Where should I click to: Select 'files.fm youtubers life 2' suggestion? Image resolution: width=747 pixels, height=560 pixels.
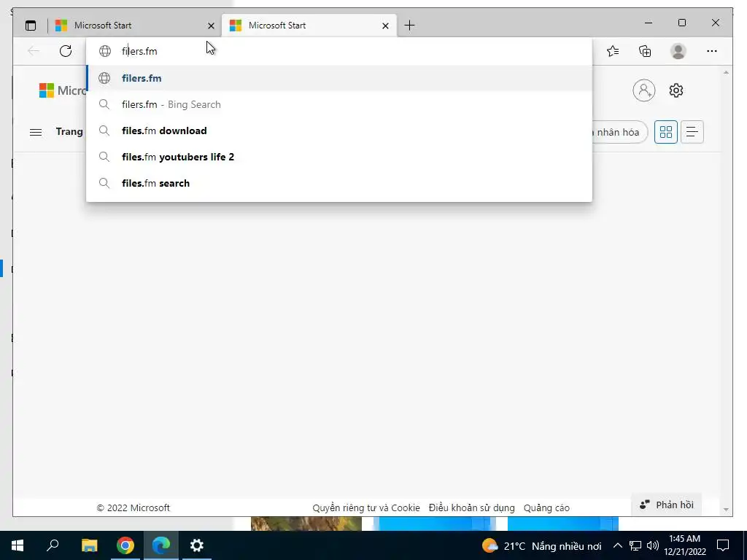[x=338, y=157]
